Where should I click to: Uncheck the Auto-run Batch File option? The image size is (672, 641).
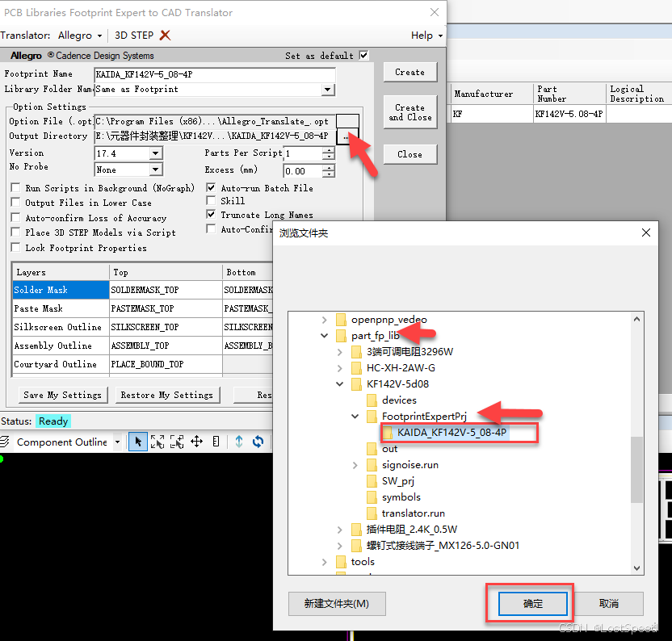(x=211, y=188)
